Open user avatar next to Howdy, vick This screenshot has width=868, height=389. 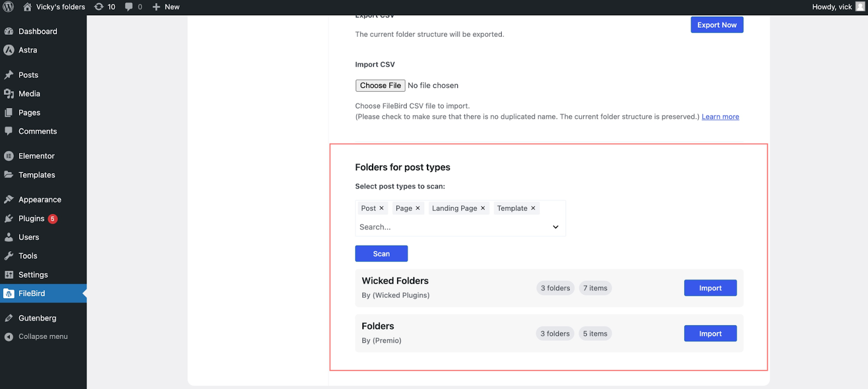click(x=860, y=7)
